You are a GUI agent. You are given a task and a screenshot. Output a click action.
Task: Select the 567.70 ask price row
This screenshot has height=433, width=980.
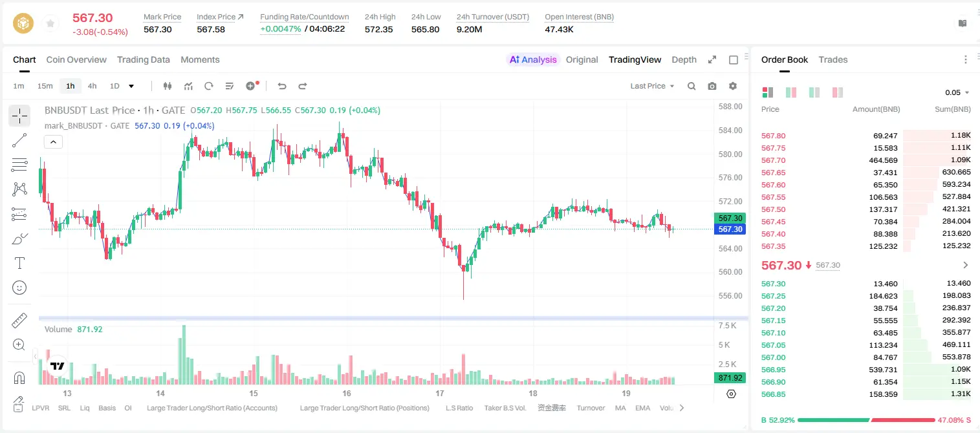866,160
